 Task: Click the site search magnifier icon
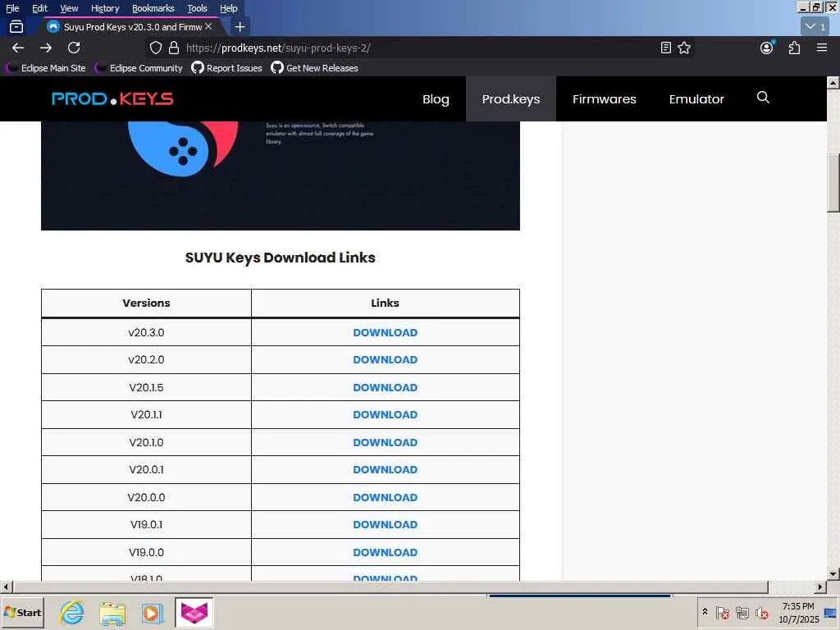(x=763, y=98)
